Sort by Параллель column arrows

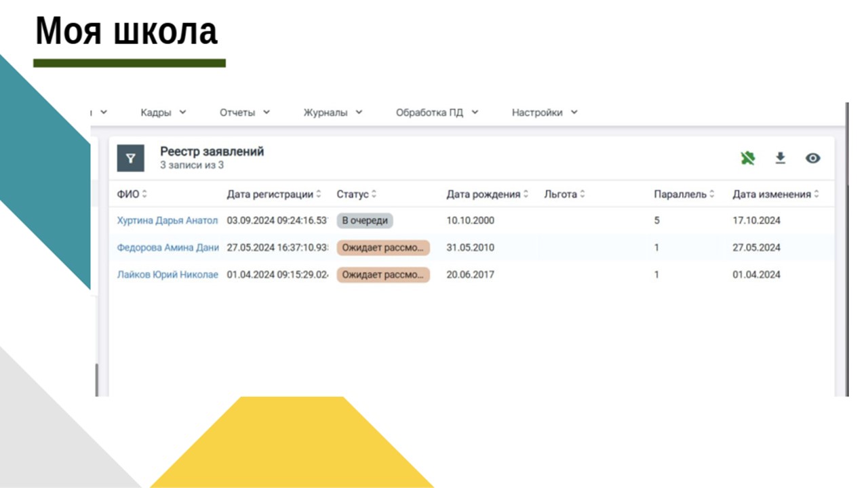(711, 195)
